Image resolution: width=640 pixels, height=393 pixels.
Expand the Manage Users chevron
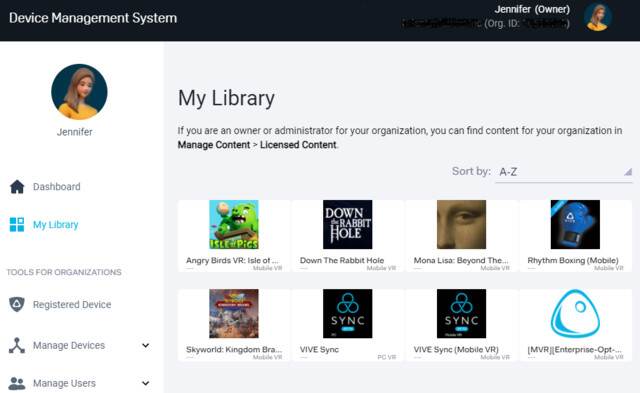[x=145, y=383]
